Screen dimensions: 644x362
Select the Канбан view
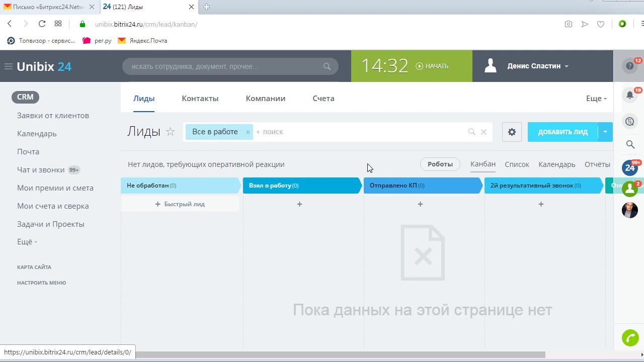483,164
